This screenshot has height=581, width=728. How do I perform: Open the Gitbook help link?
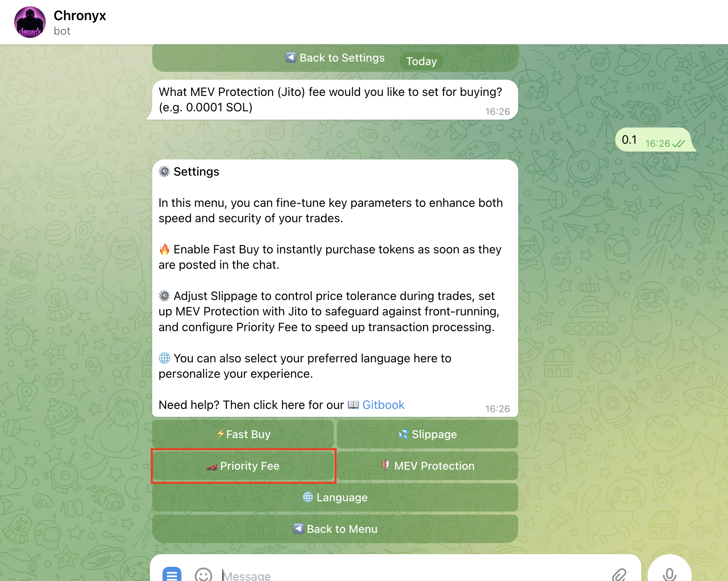coord(383,405)
